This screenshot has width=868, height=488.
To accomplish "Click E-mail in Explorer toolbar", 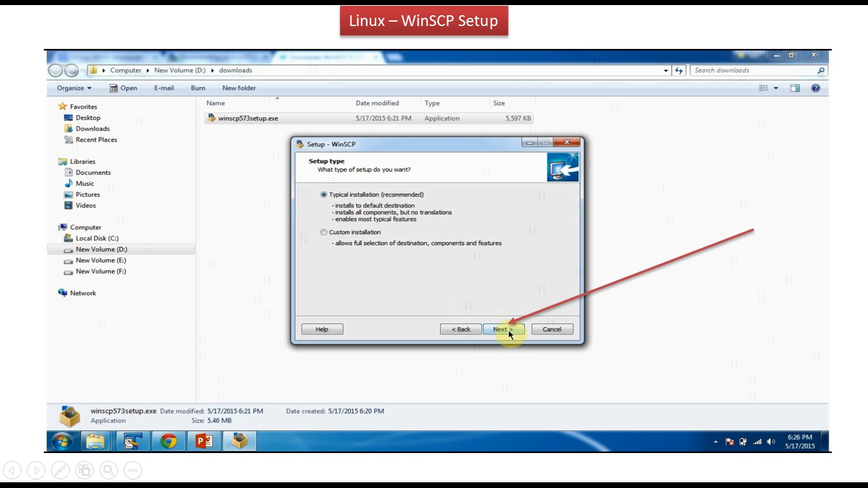I will click(x=165, y=88).
